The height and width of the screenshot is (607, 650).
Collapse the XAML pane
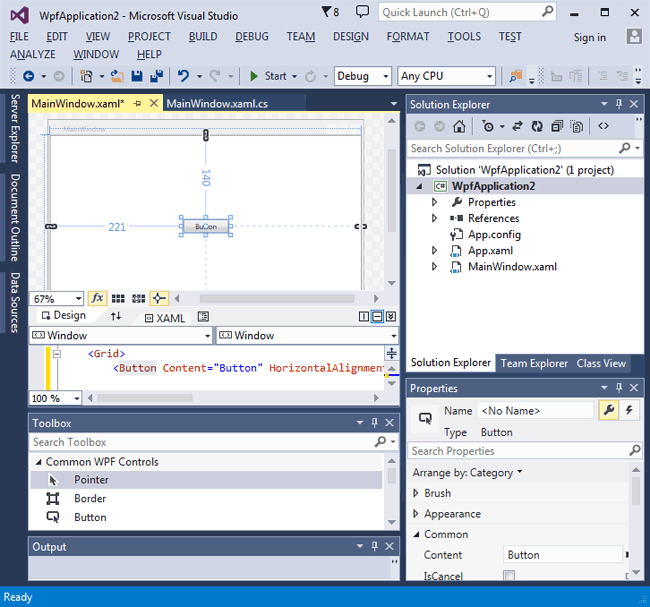390,317
